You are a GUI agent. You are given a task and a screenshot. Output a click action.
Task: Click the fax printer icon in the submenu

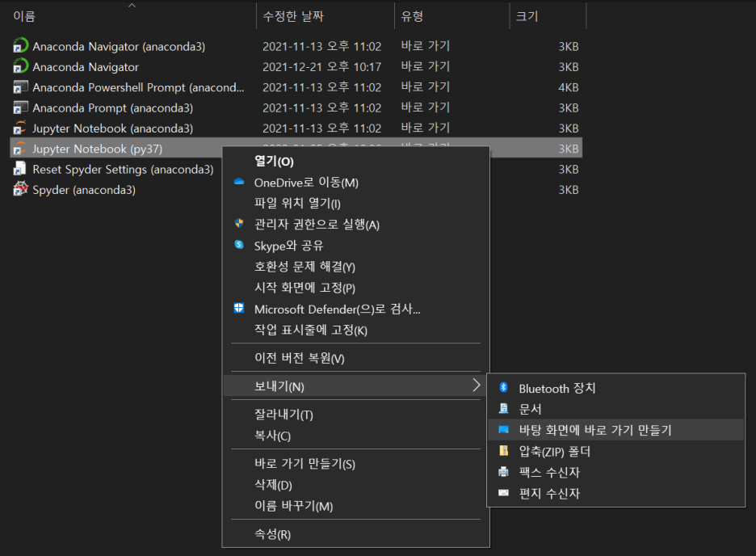503,472
